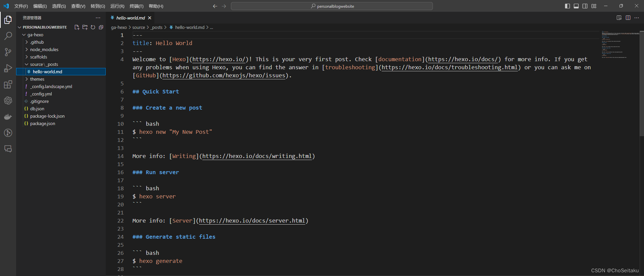644x276 pixels.
Task: Open explorer views and more actions menu
Action: tap(98, 18)
